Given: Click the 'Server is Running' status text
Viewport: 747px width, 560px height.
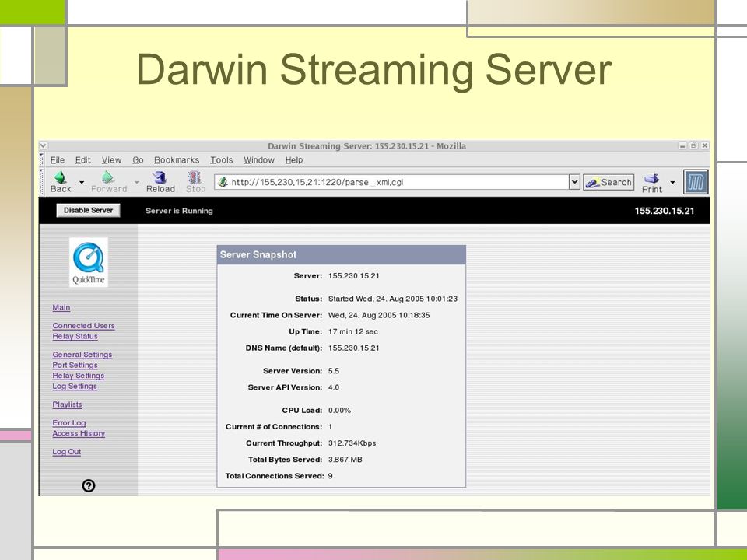Looking at the screenshot, I should (x=179, y=211).
